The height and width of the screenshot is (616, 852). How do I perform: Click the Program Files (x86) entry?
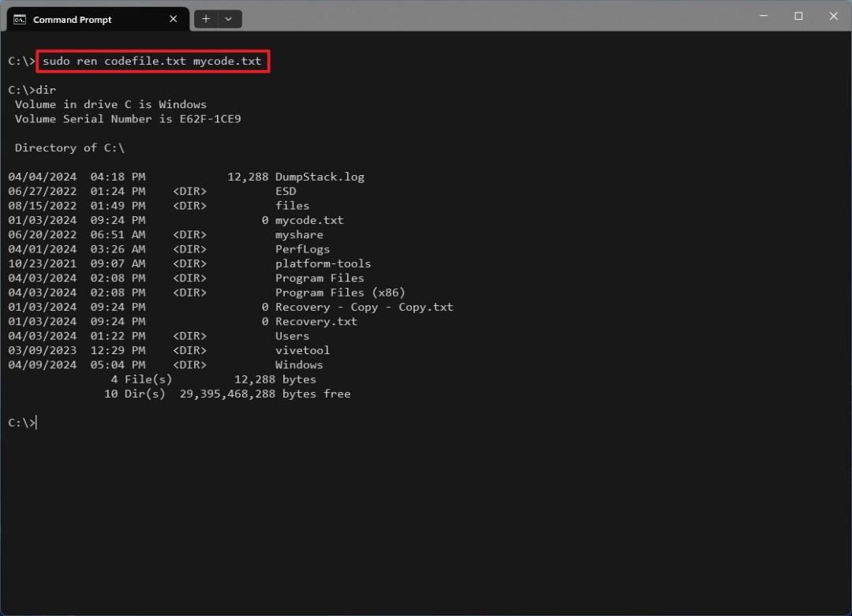tap(340, 293)
